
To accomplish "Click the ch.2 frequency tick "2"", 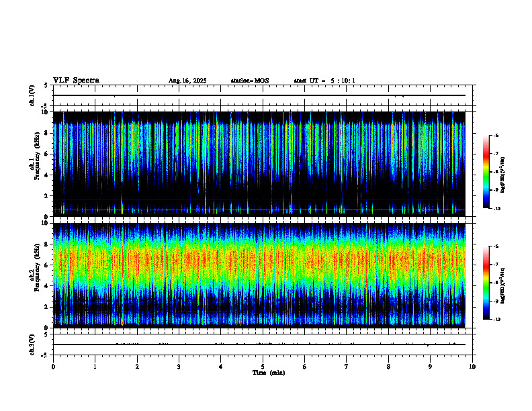I will 47,307.
